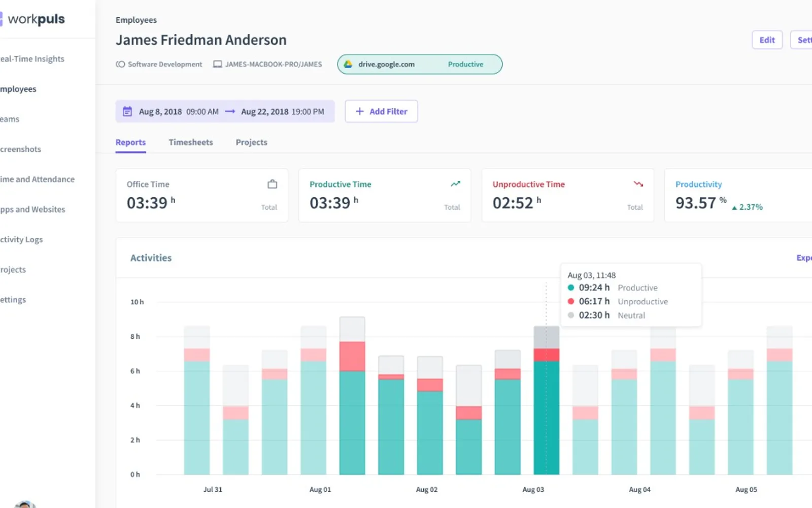This screenshot has height=508, width=812.
Task: Open Employees in sidebar
Action: click(18, 89)
